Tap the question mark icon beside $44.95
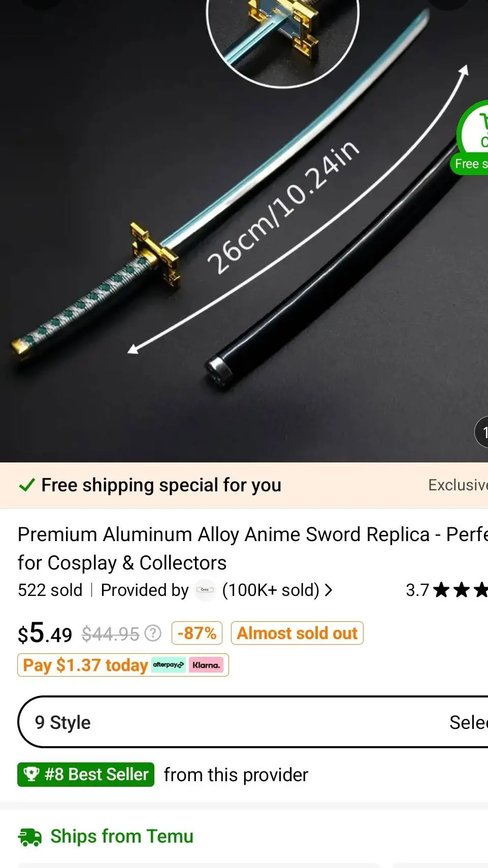The image size is (488, 868). pos(153,633)
